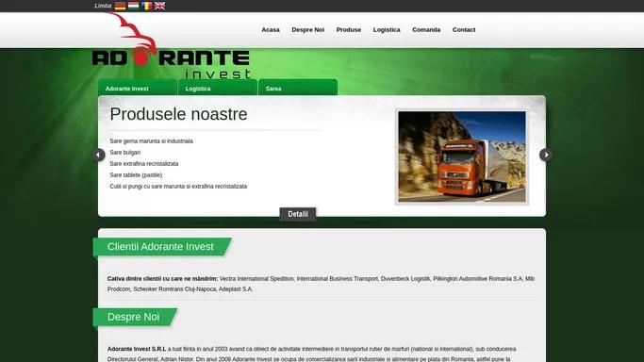Open Produse menu item

point(349,30)
